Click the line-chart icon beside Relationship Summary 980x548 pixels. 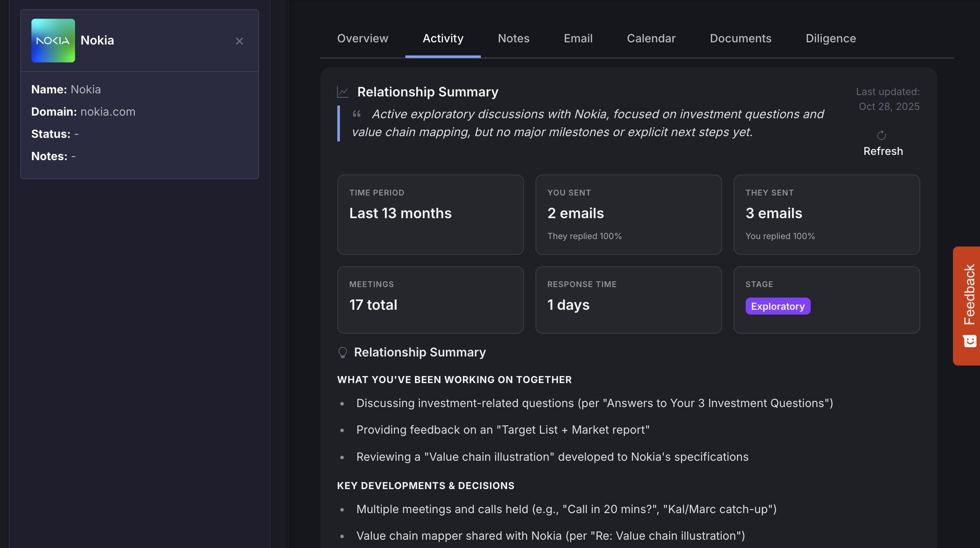(343, 92)
